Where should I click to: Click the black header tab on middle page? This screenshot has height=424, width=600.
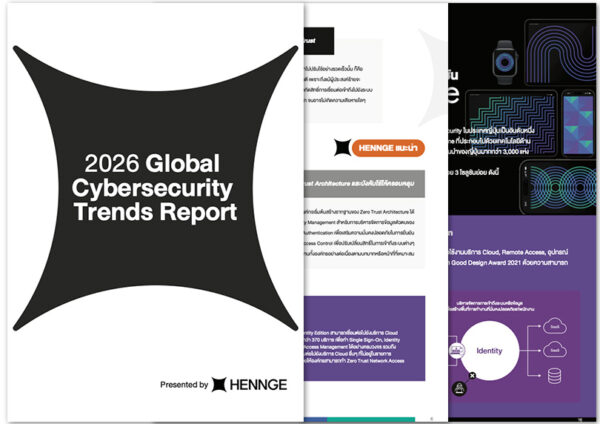tap(319, 41)
